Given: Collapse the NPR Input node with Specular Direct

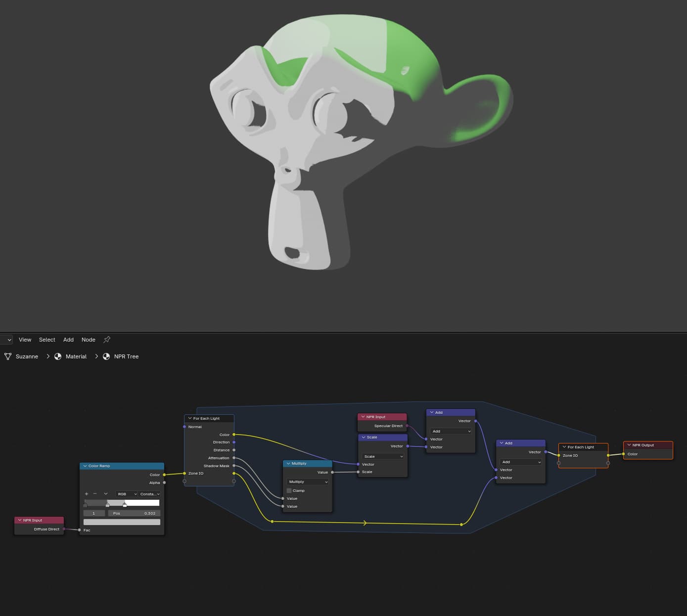Looking at the screenshot, I should pyautogui.click(x=363, y=417).
